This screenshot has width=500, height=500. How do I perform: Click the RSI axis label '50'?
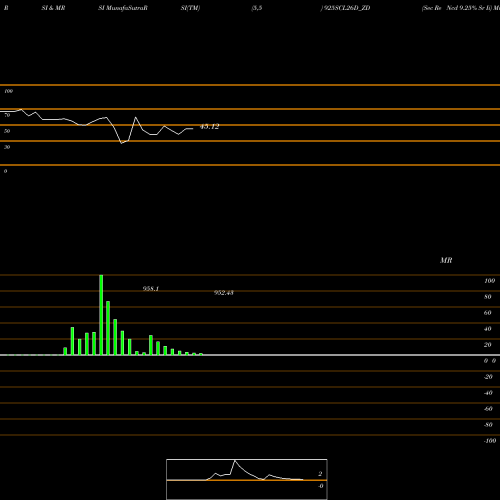click(x=7, y=131)
